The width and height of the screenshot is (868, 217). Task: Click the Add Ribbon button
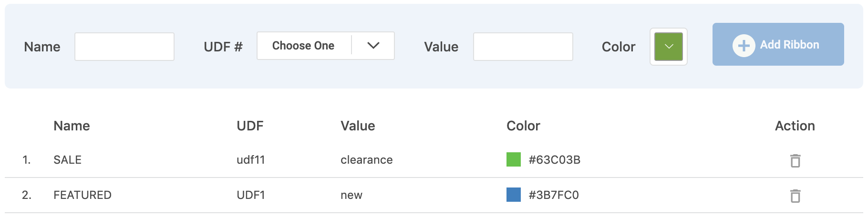tap(778, 44)
